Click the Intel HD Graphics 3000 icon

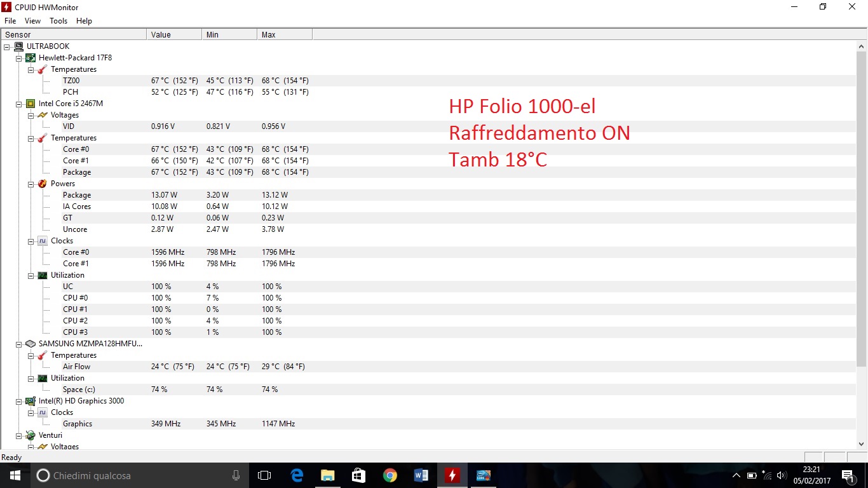(x=31, y=401)
